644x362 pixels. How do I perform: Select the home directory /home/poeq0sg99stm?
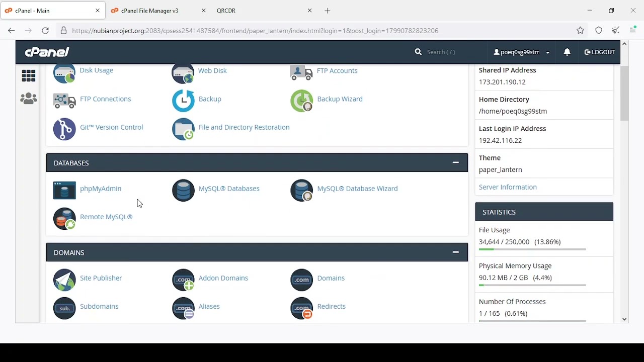513,111
